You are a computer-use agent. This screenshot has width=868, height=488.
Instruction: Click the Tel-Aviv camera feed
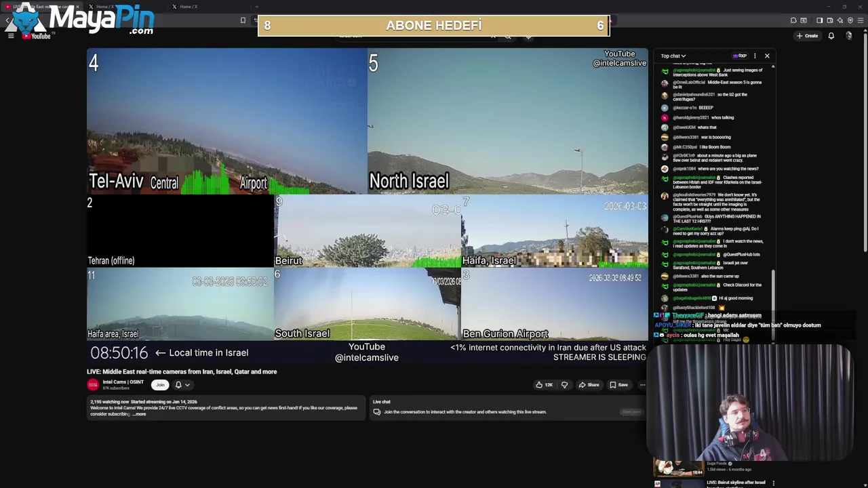point(226,121)
